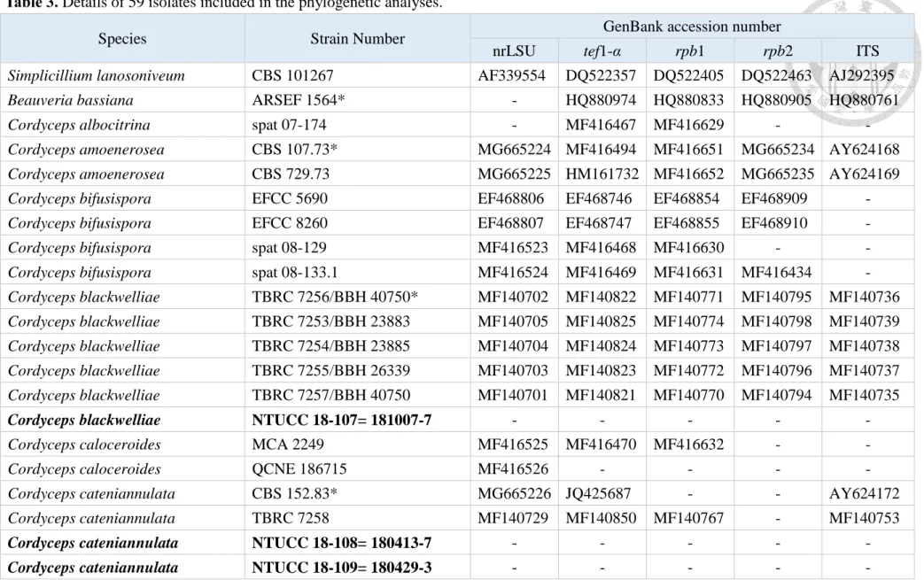924x580 pixels.
Task: Click ITS accession AY624168
Action: click(x=865, y=150)
